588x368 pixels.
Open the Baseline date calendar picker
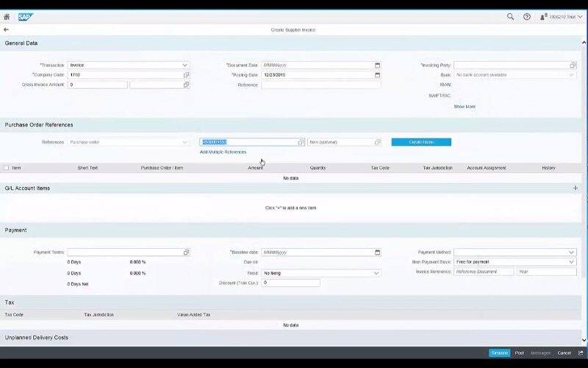377,252
